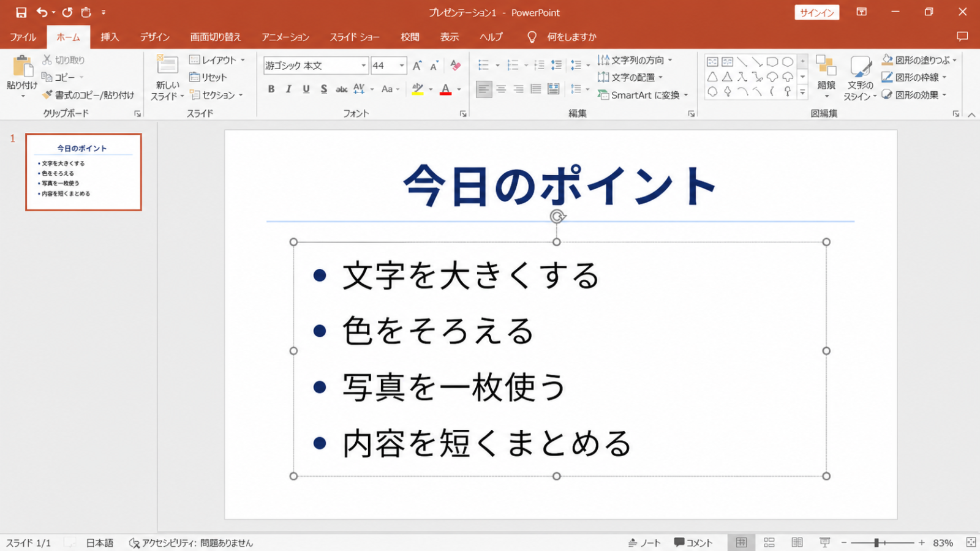
Task: Switch to the アニメーション tab
Action: coord(285,37)
